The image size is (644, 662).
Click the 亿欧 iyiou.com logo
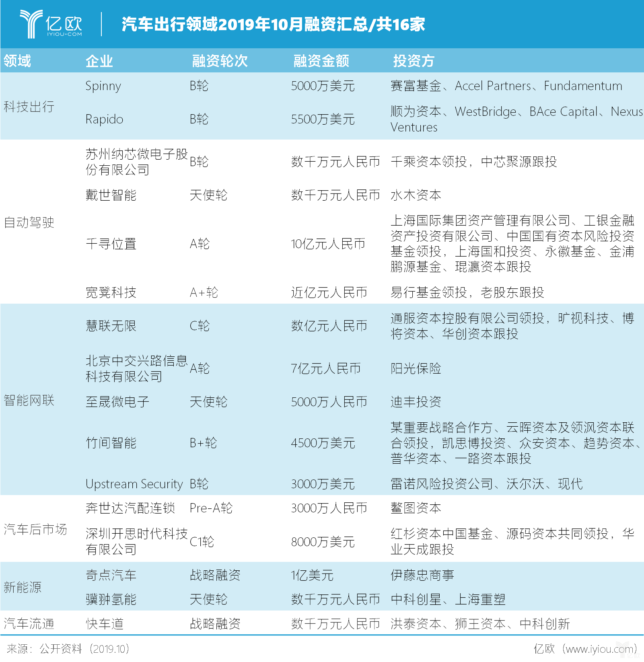[x=51, y=24]
